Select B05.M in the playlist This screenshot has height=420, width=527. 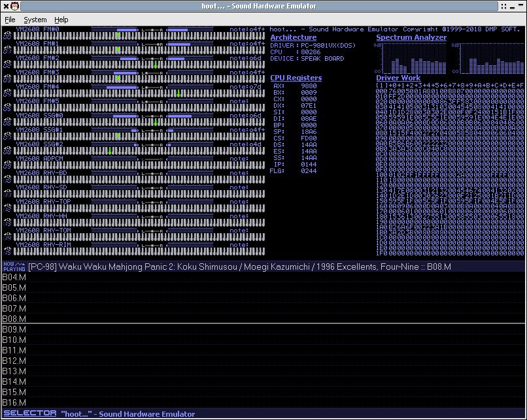coord(263,287)
